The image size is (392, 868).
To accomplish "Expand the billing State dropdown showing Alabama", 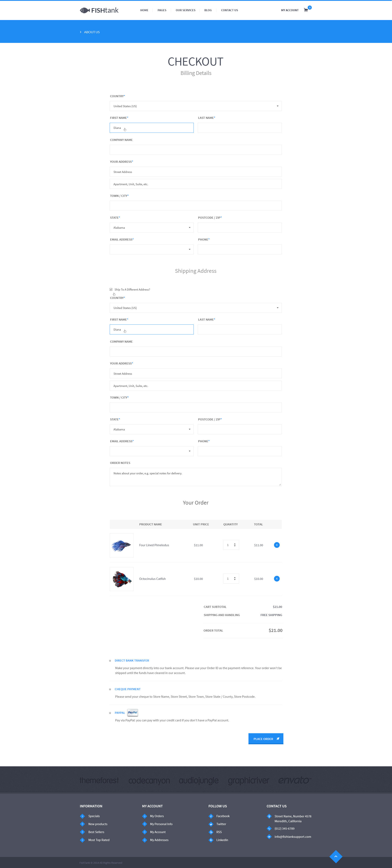I will (152, 227).
